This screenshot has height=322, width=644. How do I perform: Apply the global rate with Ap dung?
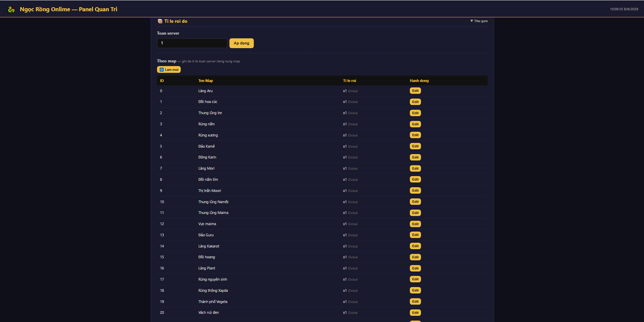(x=242, y=43)
